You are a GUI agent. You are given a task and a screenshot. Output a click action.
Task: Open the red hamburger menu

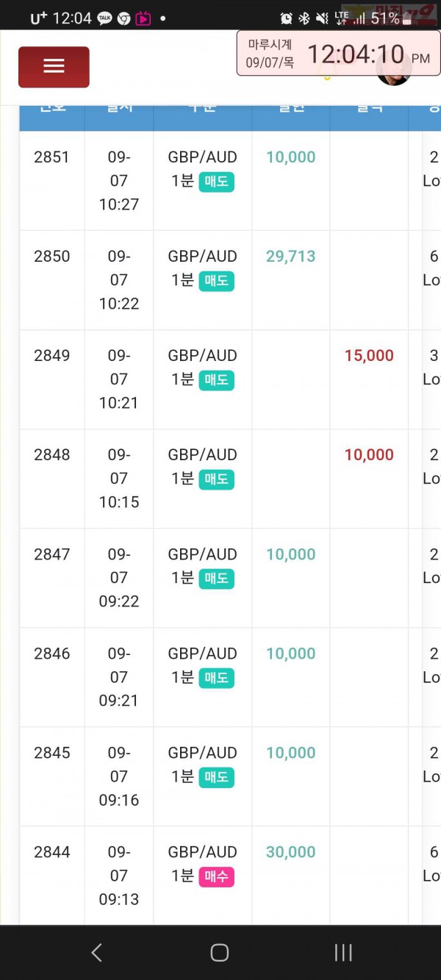click(54, 67)
